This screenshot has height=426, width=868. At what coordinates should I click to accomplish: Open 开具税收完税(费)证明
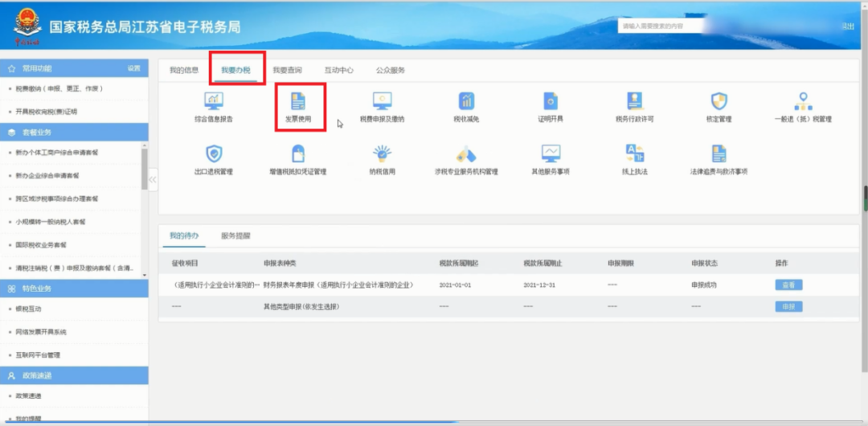[47, 112]
